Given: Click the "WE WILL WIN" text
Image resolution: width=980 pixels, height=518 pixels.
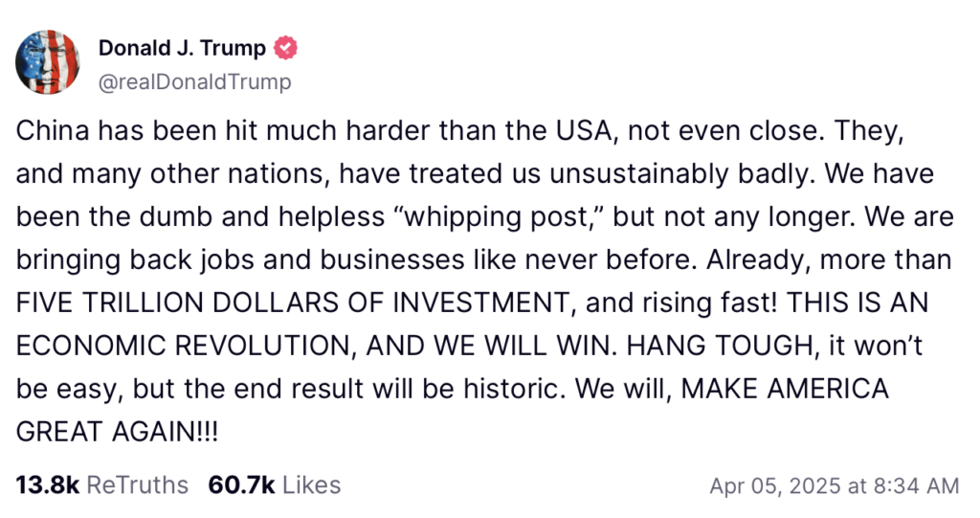Looking at the screenshot, I should pyautogui.click(x=530, y=345).
